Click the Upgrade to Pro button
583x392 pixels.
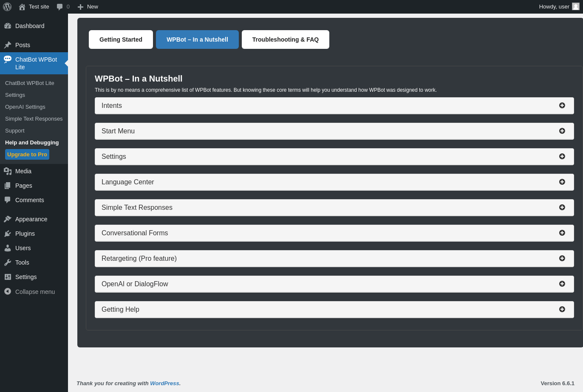(27, 155)
